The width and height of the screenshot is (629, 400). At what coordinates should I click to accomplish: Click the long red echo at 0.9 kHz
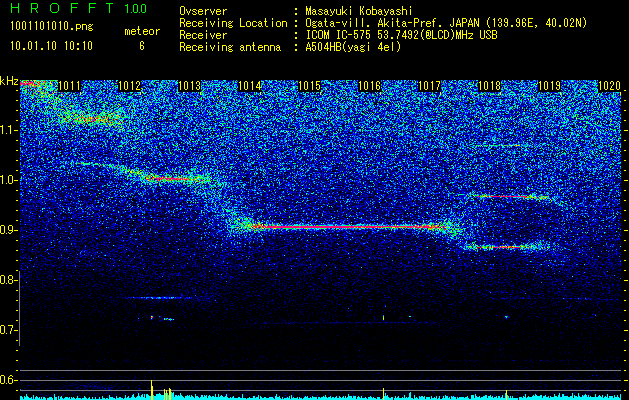click(347, 227)
